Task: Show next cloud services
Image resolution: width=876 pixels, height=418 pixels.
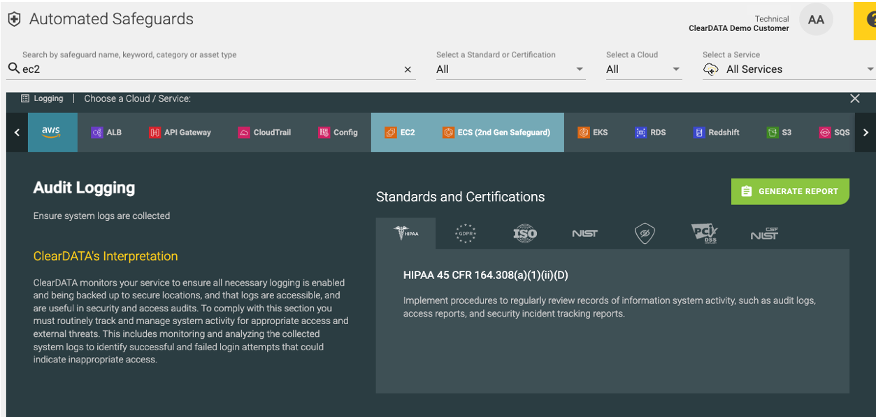Action: point(865,132)
